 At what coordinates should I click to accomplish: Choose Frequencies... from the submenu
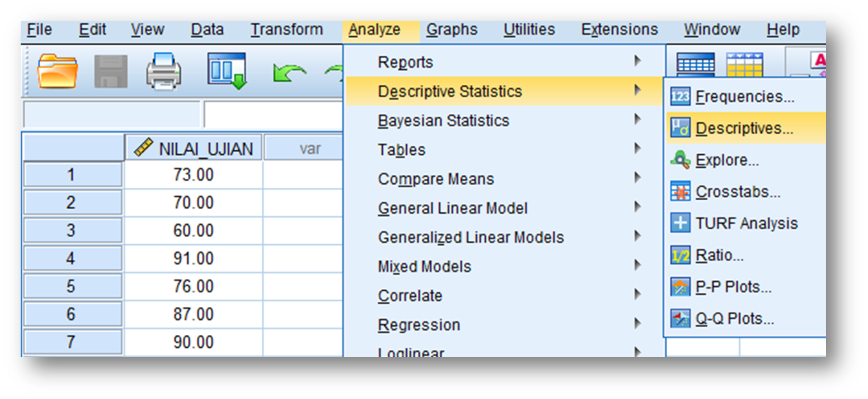[x=746, y=97]
